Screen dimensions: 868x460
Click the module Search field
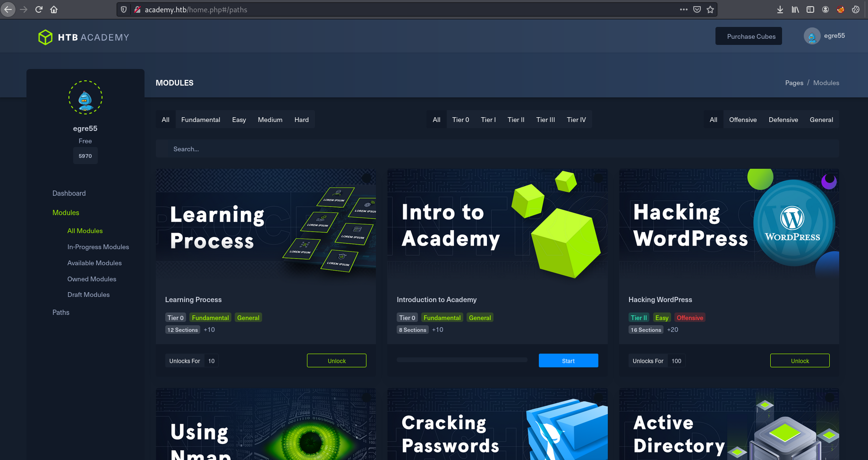[x=497, y=149]
